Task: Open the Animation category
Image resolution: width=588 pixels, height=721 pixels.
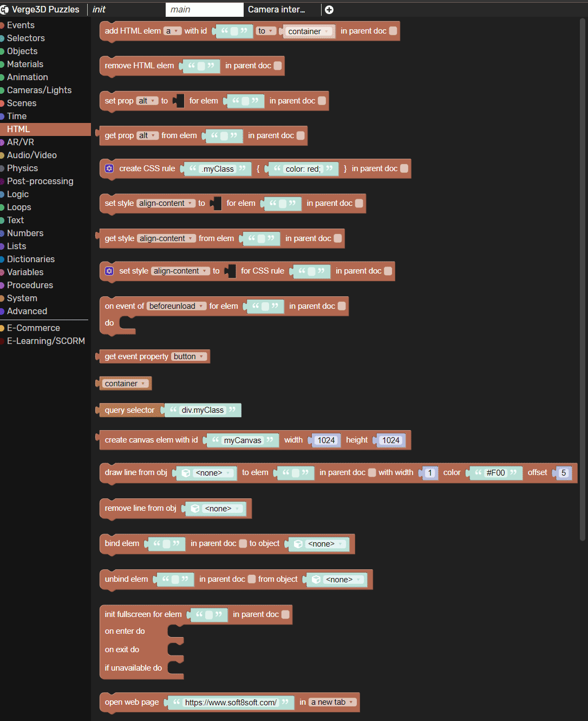Action: coord(28,77)
